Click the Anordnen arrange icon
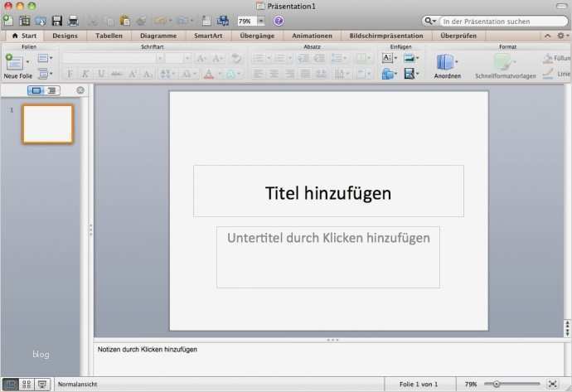Viewport: 572px width, 392px height. [x=445, y=62]
